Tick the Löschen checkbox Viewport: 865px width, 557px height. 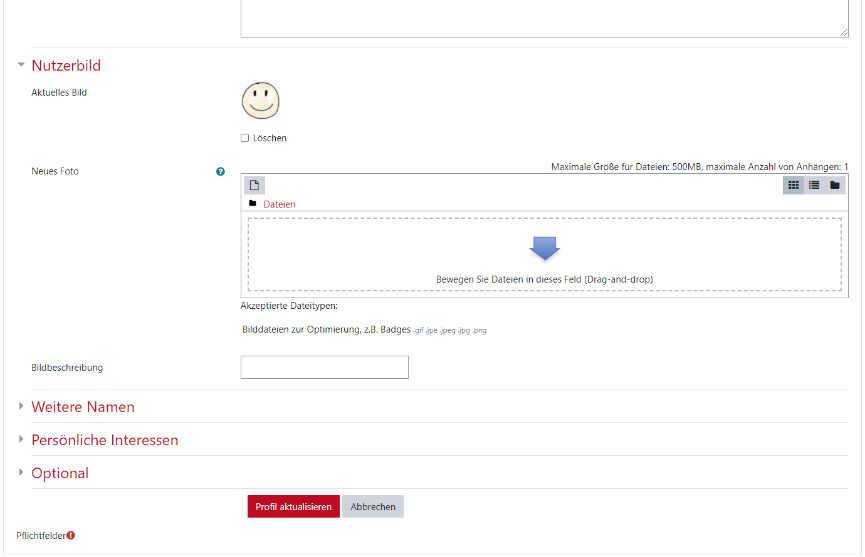coord(245,138)
